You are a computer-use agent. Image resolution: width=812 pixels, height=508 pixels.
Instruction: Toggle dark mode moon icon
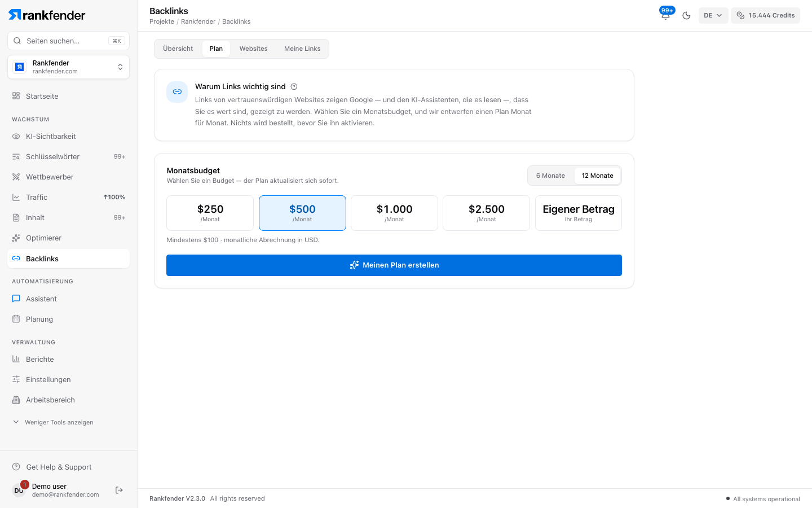coord(686,15)
